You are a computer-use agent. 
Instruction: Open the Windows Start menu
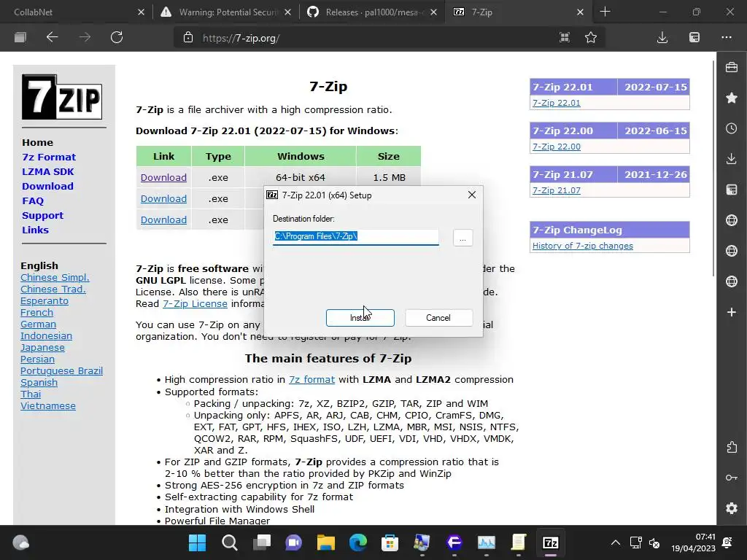click(197, 542)
